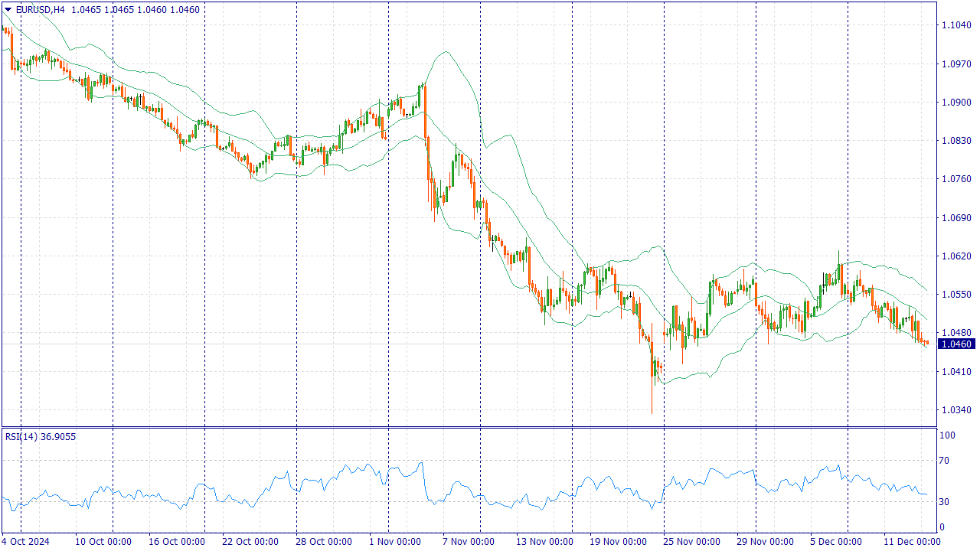Click the 19 Nov 00:00 time label

[x=618, y=542]
